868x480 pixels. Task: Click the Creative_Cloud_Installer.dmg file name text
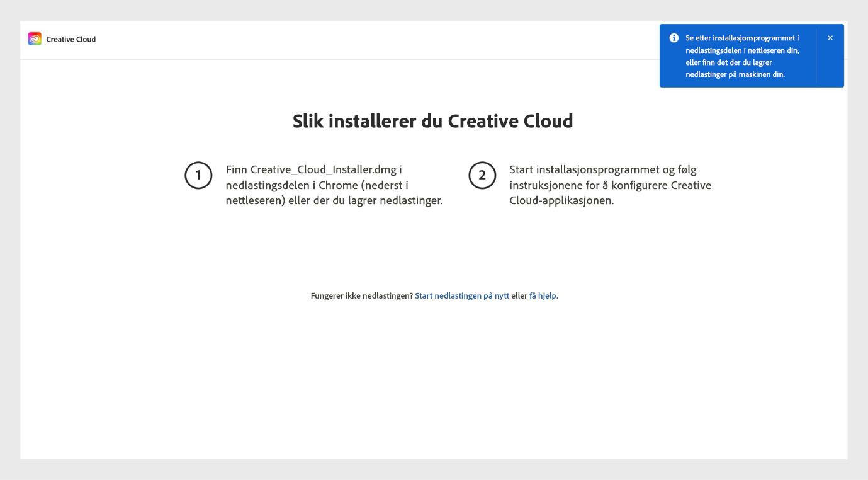[323, 169]
